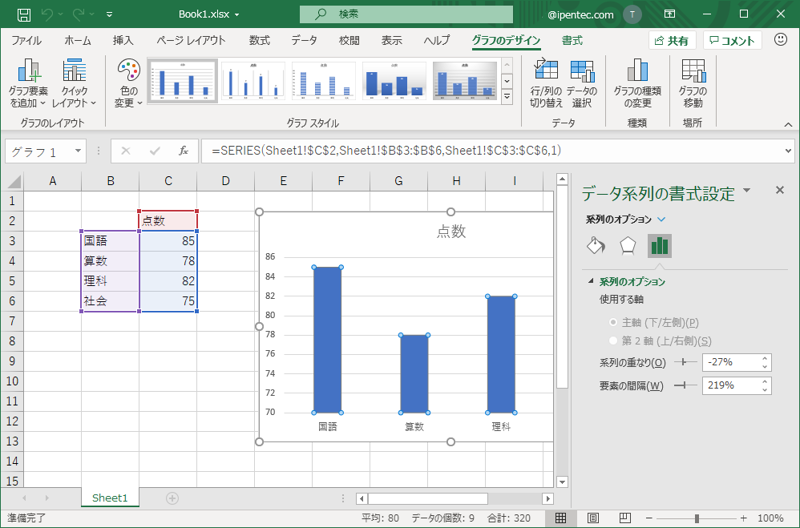Viewport: 800px width, 528px height.
Task: Select the third chart style thumbnail
Action: click(x=324, y=81)
